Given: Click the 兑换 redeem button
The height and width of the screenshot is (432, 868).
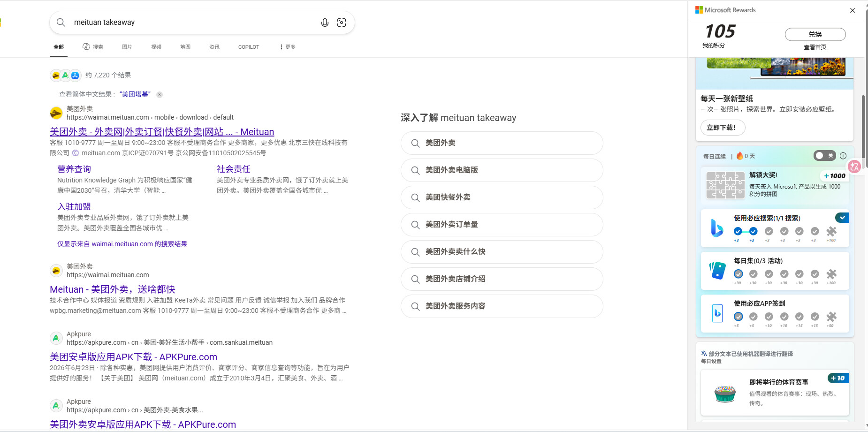Looking at the screenshot, I should pos(815,34).
